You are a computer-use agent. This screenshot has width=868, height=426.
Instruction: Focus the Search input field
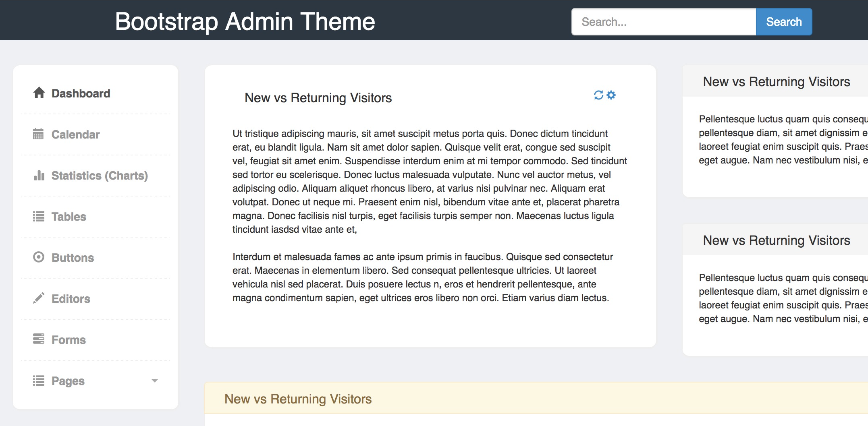pos(664,22)
